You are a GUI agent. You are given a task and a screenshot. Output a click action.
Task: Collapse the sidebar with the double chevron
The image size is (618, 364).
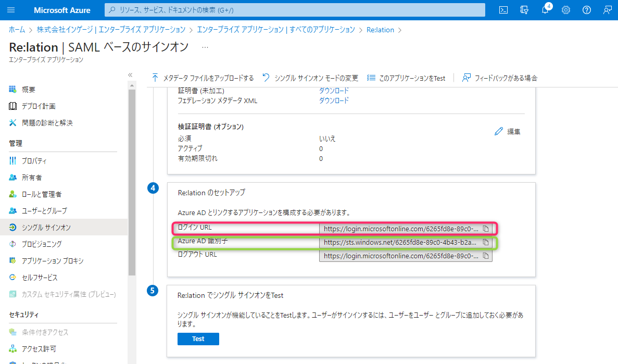[130, 75]
